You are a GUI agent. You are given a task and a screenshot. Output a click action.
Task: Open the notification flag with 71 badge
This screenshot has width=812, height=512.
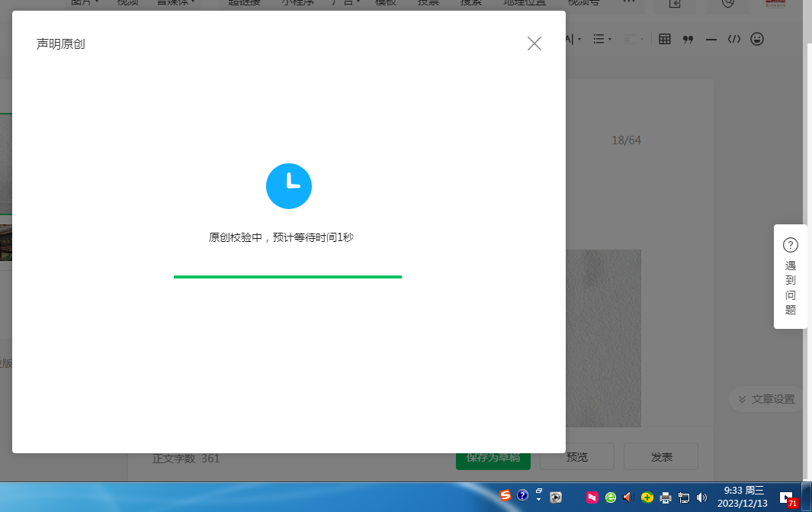point(788,499)
